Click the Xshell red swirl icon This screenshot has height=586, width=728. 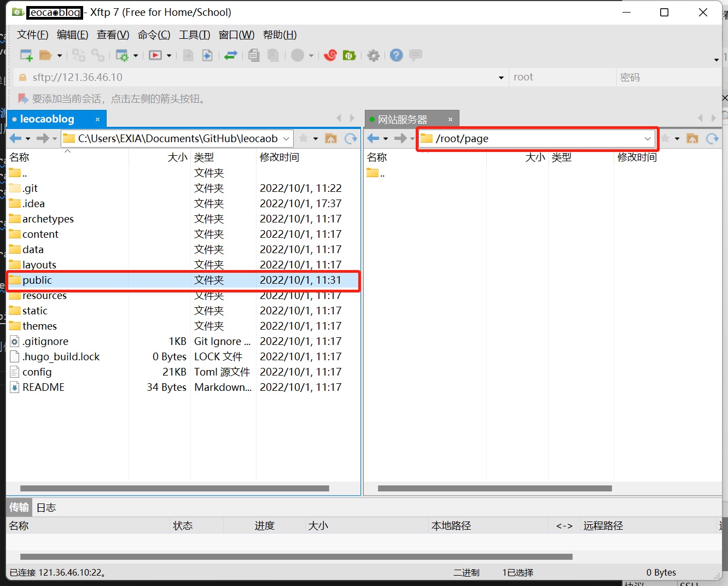point(330,55)
